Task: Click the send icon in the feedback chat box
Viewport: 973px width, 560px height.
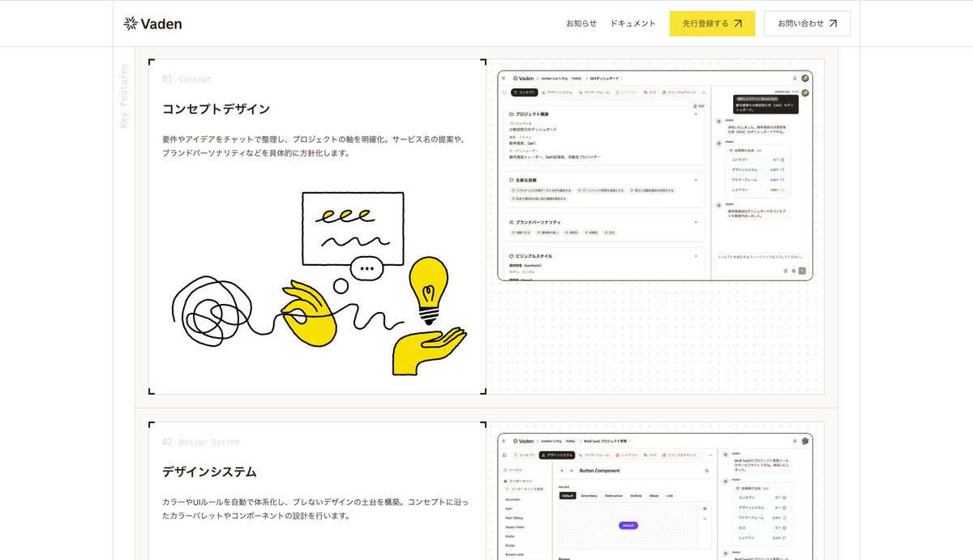Action: 802,271
